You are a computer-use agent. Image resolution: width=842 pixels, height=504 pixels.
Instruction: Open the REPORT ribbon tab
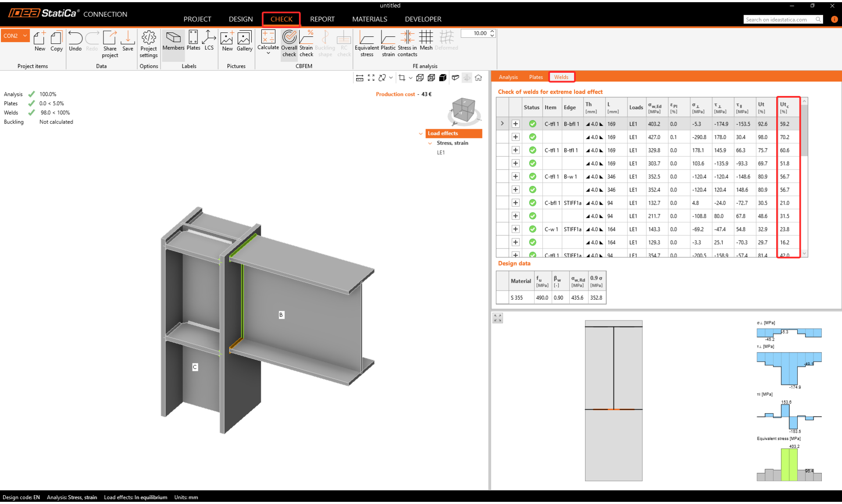click(322, 19)
